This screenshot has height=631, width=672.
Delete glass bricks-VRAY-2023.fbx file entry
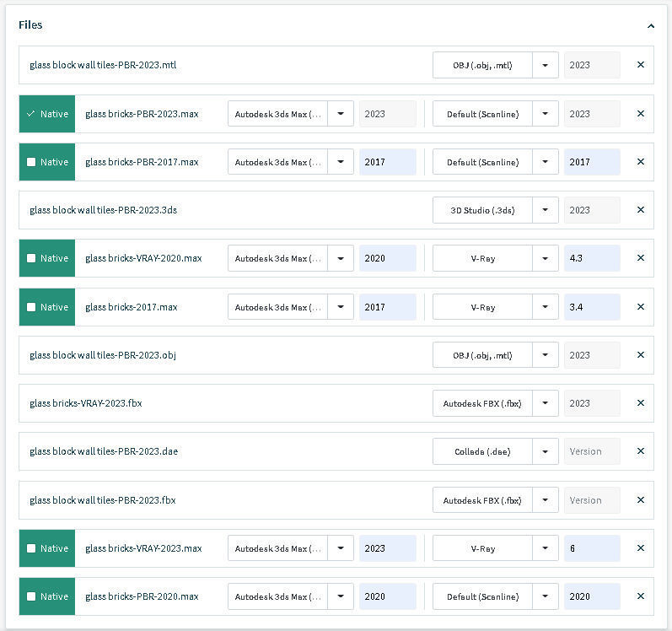click(x=640, y=403)
